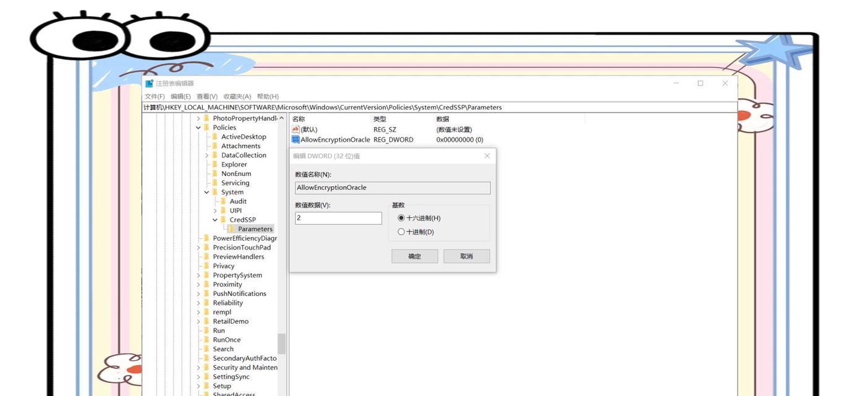Screen dimensions: 868x396
Task: Click the Run folder icon
Action: pos(207,330)
